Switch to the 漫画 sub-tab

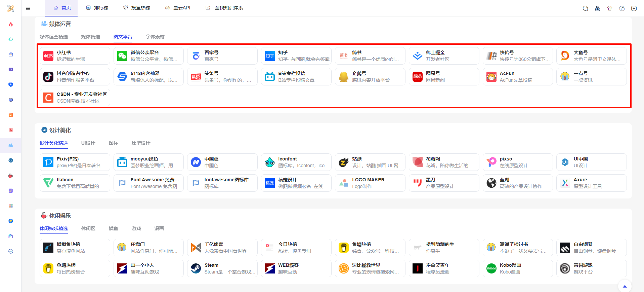coord(159,228)
